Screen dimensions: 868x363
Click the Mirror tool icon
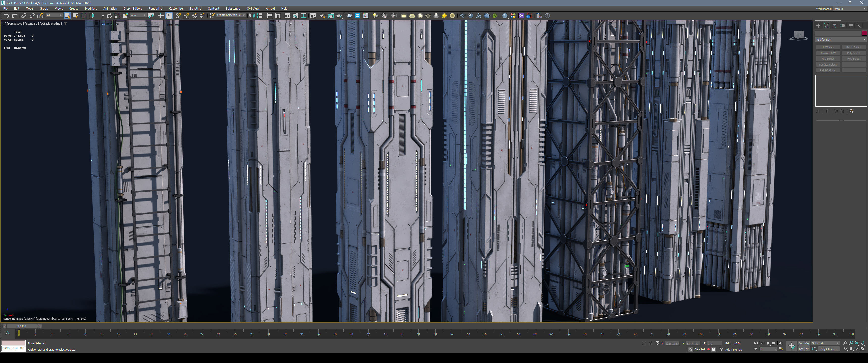252,15
